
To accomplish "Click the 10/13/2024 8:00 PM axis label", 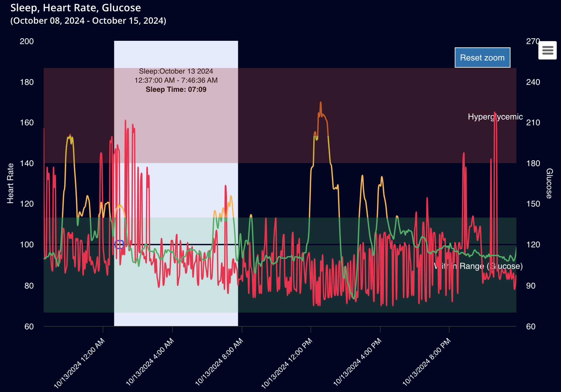I will tap(427, 362).
